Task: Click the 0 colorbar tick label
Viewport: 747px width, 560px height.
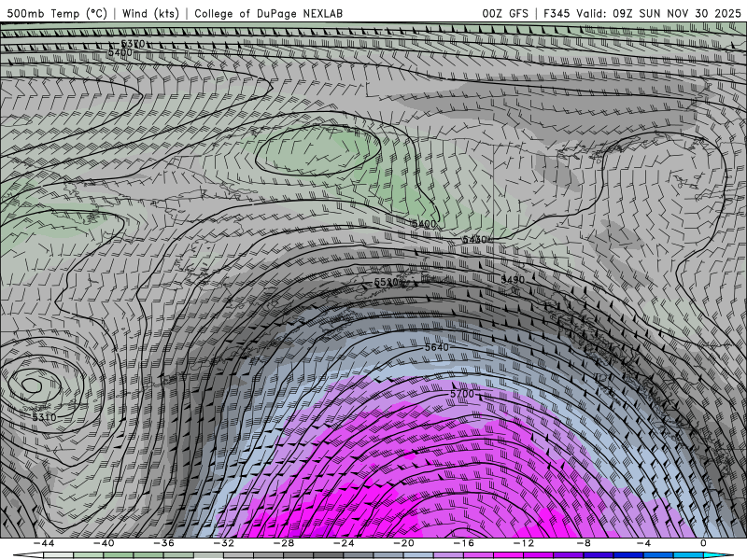Action: (x=704, y=543)
